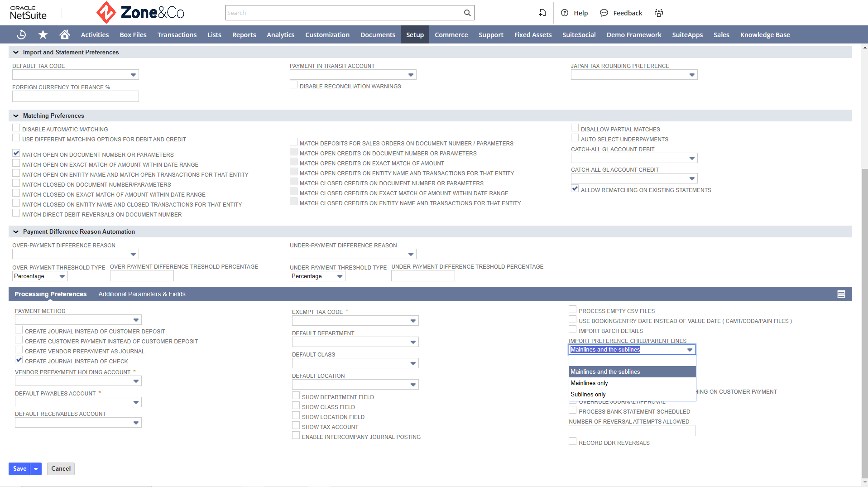The width and height of the screenshot is (868, 487).
Task: Uncheck Allow Rematching on Existing Statements
Action: tap(575, 189)
